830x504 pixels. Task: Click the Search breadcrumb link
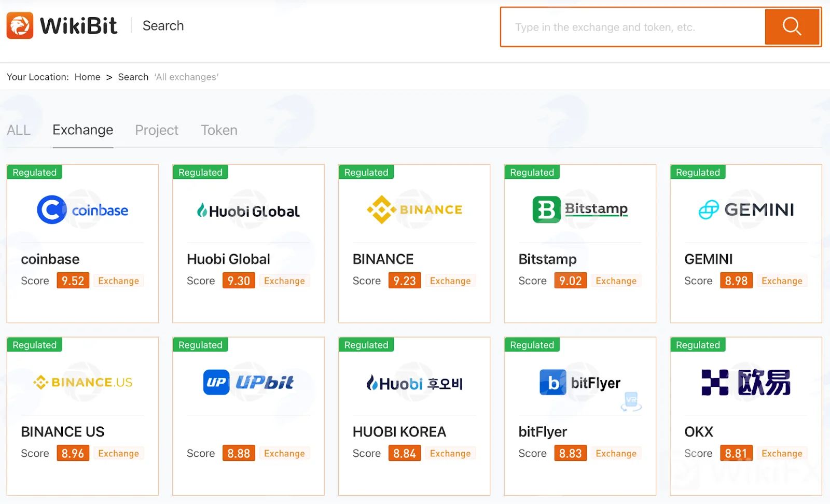(x=133, y=77)
